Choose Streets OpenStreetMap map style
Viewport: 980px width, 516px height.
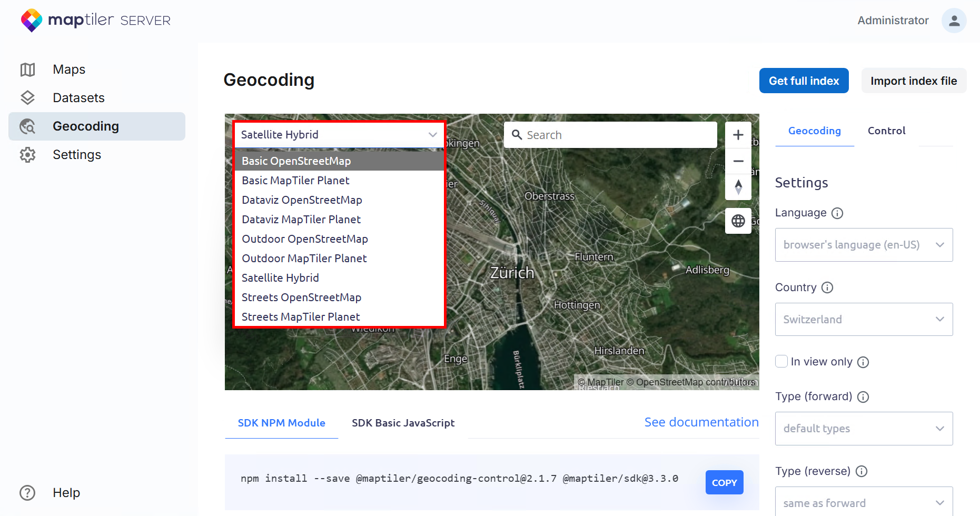tap(301, 297)
